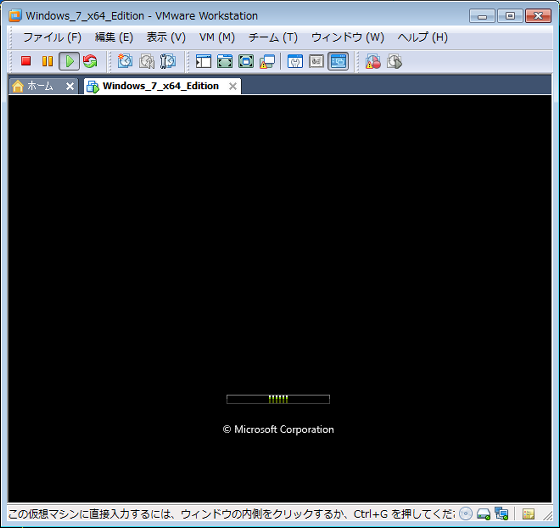Switch to Quick Switch mode icon

click(246, 61)
